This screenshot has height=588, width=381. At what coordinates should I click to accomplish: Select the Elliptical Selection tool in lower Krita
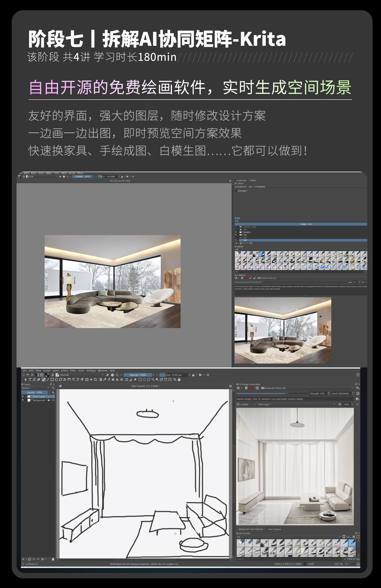click(x=144, y=379)
